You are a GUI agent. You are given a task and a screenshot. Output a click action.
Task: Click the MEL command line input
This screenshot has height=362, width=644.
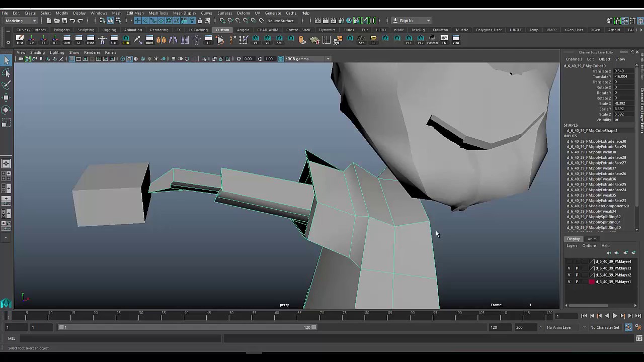coord(121,338)
